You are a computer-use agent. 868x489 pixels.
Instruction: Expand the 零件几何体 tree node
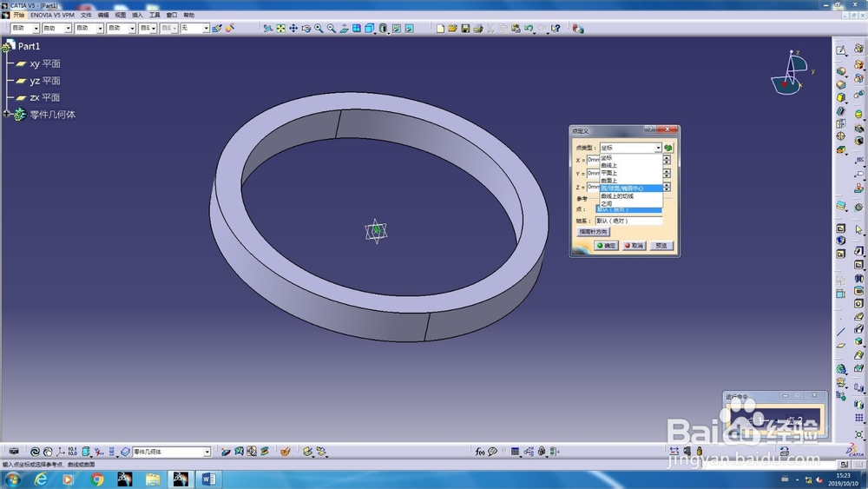tap(6, 114)
